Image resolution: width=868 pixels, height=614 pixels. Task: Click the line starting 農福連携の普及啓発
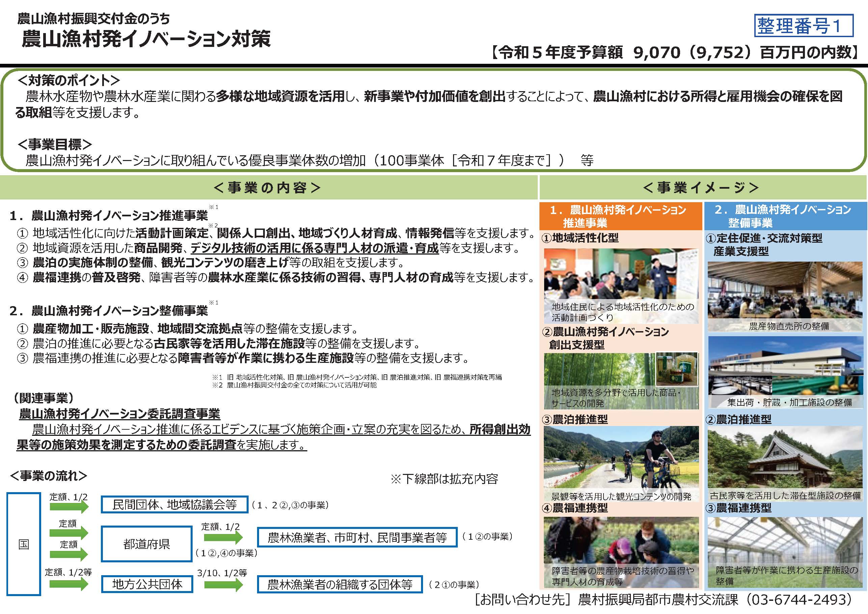click(x=276, y=278)
